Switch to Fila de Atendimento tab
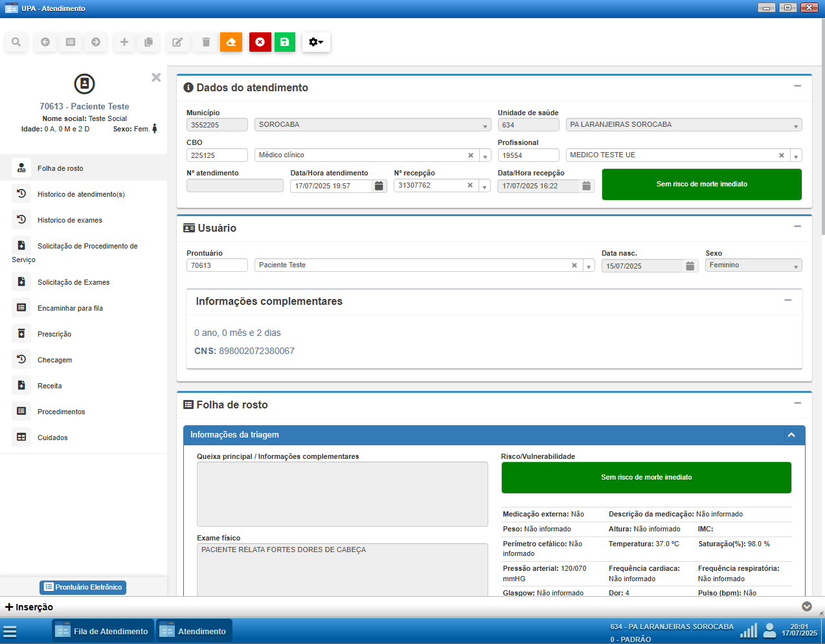The width and height of the screenshot is (825, 644). point(103,631)
